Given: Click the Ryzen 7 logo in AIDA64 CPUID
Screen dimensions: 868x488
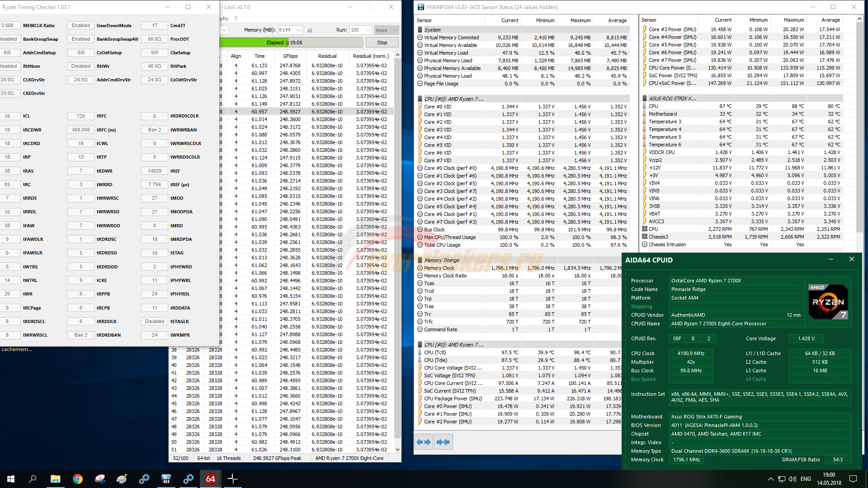Looking at the screenshot, I should (x=828, y=302).
